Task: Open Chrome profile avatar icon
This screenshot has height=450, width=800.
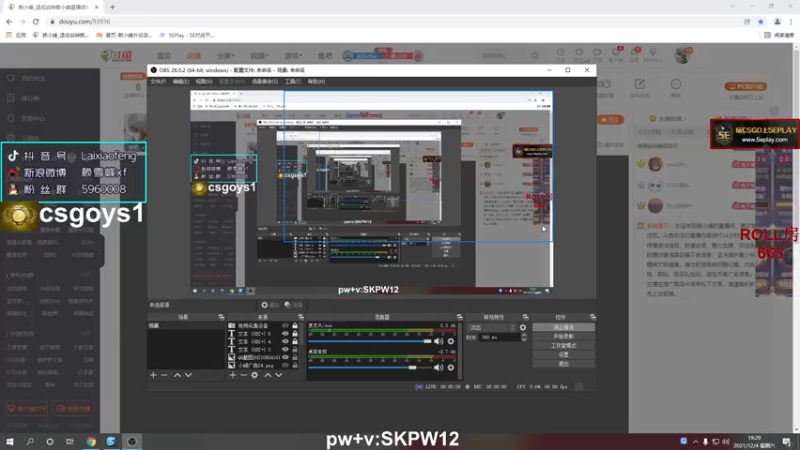Action: tap(777, 21)
